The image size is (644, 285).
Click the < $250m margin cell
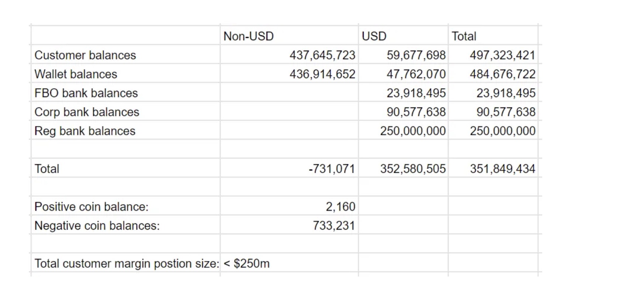[246, 264]
